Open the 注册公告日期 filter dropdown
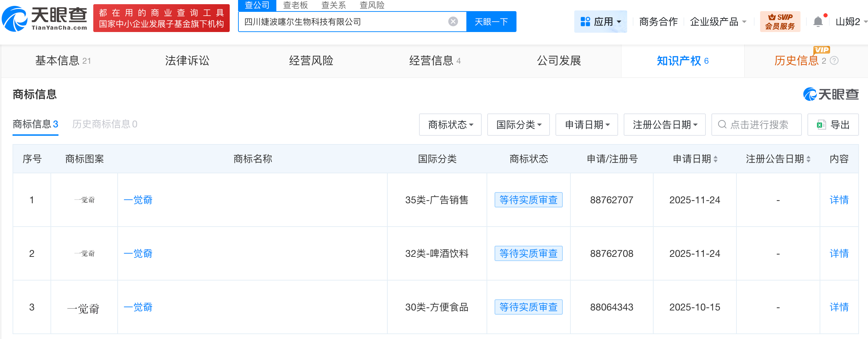This screenshot has height=339, width=868. point(664,125)
